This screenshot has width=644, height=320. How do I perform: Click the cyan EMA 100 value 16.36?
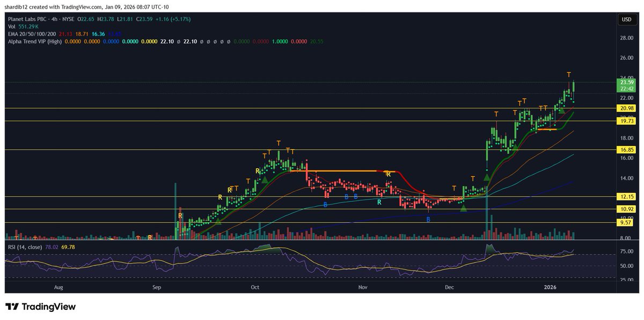click(98, 34)
